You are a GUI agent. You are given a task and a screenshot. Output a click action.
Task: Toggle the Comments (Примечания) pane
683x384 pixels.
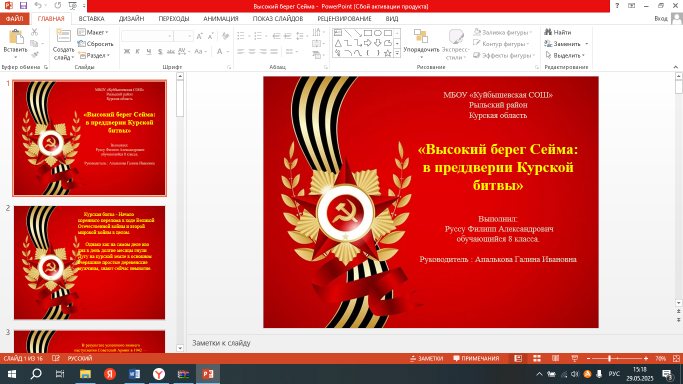[476, 358]
